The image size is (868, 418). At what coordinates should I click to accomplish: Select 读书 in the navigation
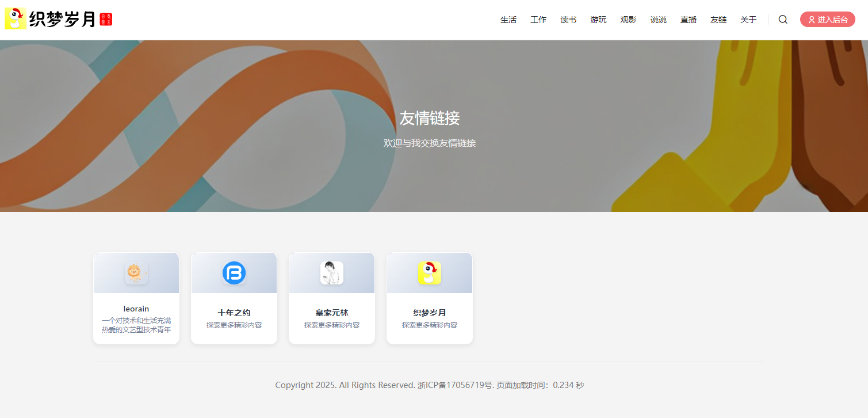pyautogui.click(x=568, y=20)
